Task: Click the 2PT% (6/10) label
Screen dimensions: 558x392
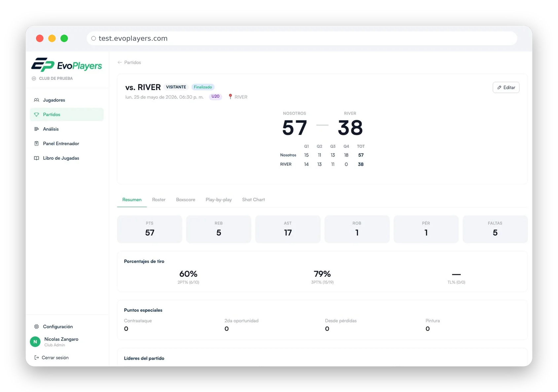Action: (188, 282)
